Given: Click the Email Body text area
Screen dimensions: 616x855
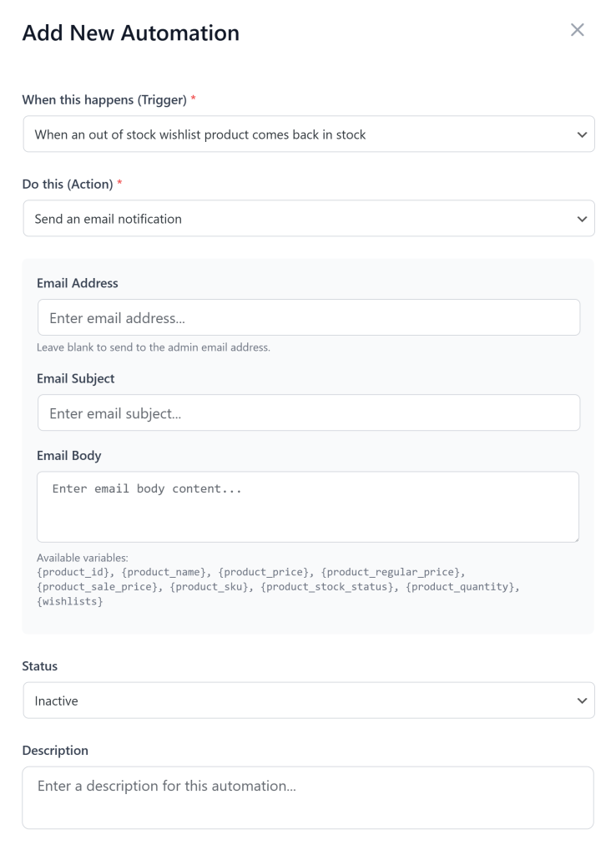Looking at the screenshot, I should (309, 505).
